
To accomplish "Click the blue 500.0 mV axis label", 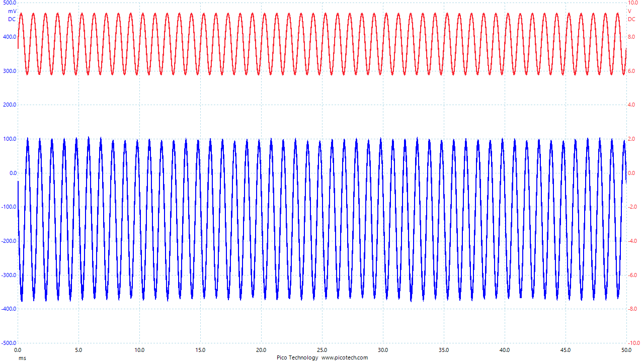I will [10, 3].
